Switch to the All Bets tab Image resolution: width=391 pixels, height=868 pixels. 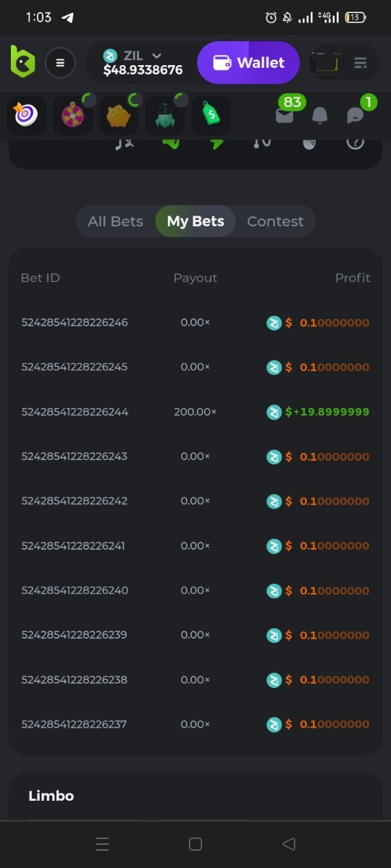pyautogui.click(x=115, y=221)
